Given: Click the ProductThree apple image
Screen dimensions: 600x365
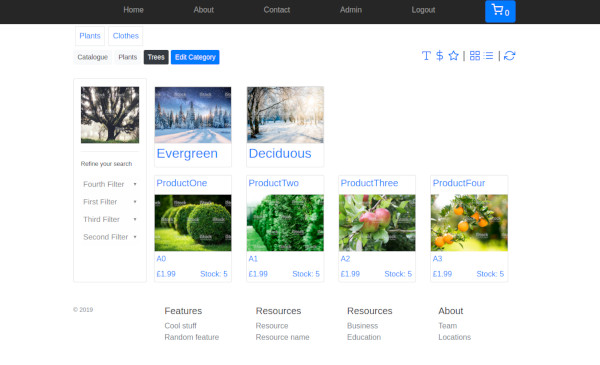Looking at the screenshot, I should 377,223.
